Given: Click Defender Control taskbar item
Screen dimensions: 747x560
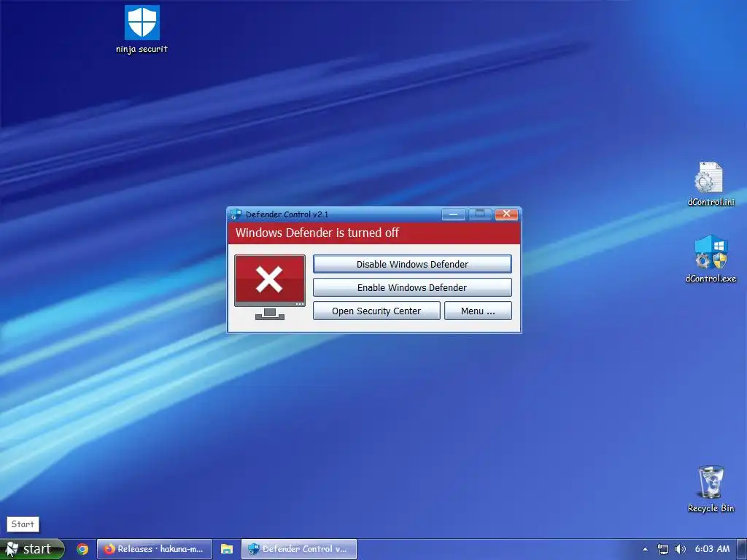Looking at the screenshot, I should tap(298, 549).
